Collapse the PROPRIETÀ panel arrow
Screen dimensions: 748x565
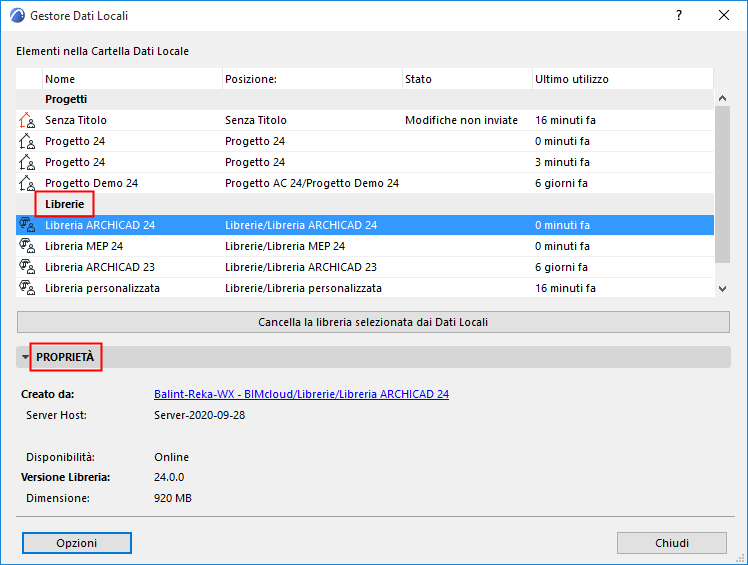(x=25, y=357)
